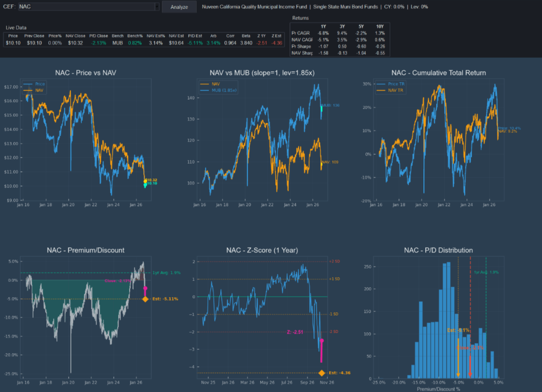Click the Z Est value -4.36 in Live Data
Screen dimensions: 542x392
click(277, 43)
